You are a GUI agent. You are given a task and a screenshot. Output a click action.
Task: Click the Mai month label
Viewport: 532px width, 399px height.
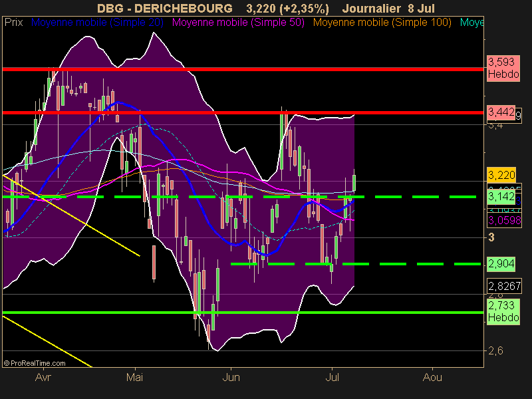134,377
